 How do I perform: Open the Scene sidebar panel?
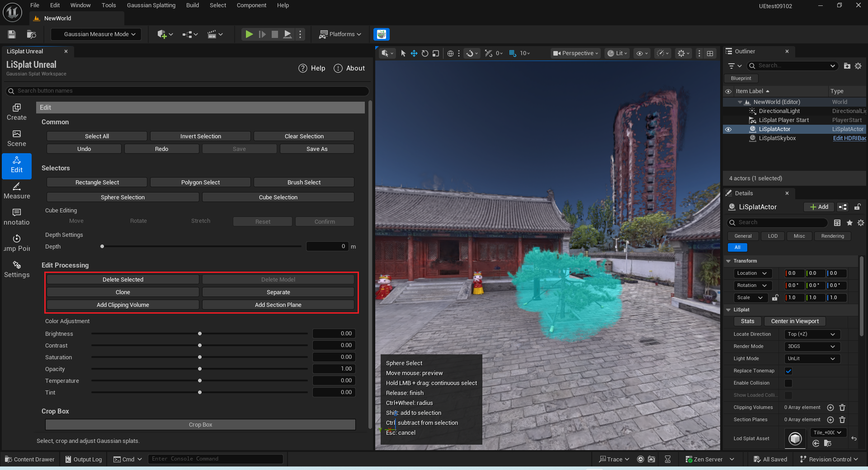(17, 138)
